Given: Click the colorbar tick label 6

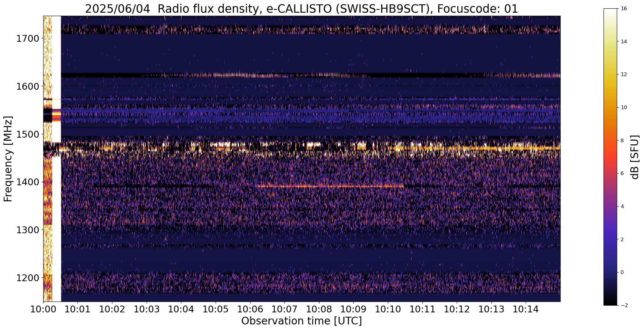Looking at the screenshot, I should click(x=622, y=174).
